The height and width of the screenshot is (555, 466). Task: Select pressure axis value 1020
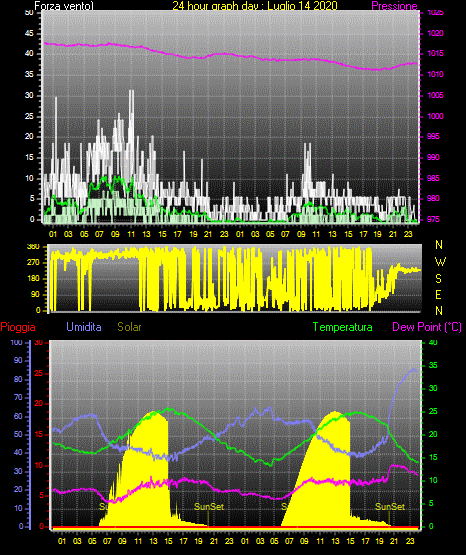[436, 33]
